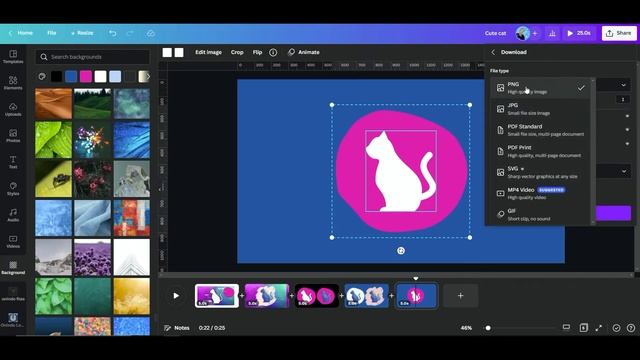Click the Share button
The width and height of the screenshot is (640, 360).
coord(619,33)
